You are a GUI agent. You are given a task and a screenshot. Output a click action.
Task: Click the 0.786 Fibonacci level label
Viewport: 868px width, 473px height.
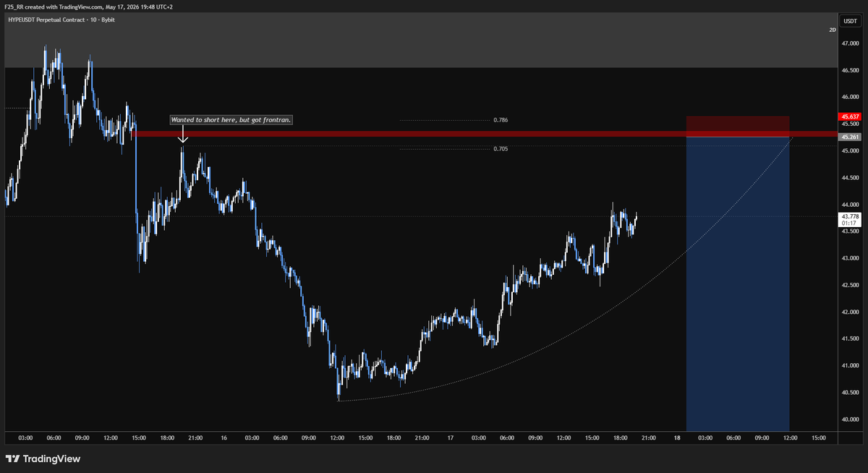(501, 120)
